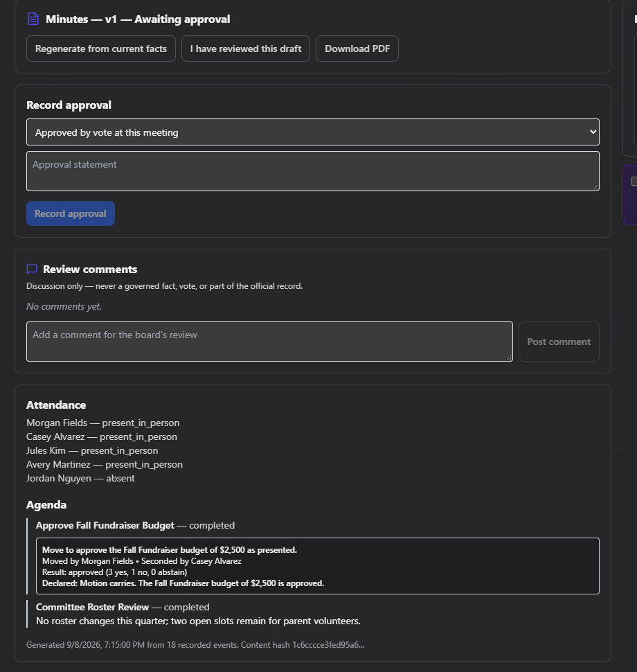Screen dimensions: 637x672
Task: Click the Record approval section heading
Action: (x=69, y=105)
